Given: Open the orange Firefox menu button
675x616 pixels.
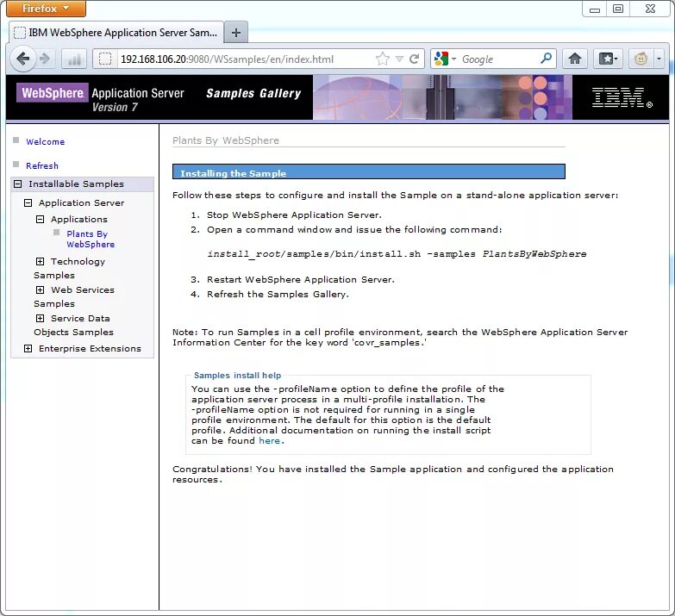Looking at the screenshot, I should pos(46,9).
